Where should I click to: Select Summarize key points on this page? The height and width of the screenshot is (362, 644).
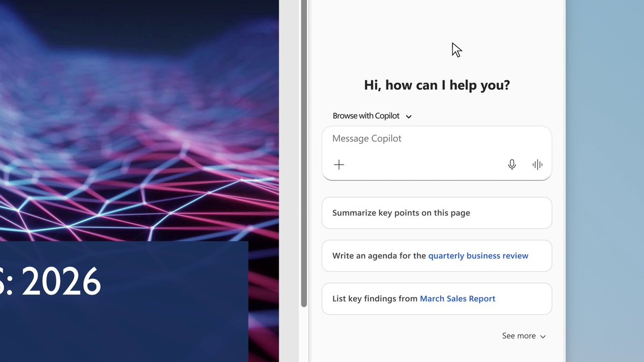(436, 213)
